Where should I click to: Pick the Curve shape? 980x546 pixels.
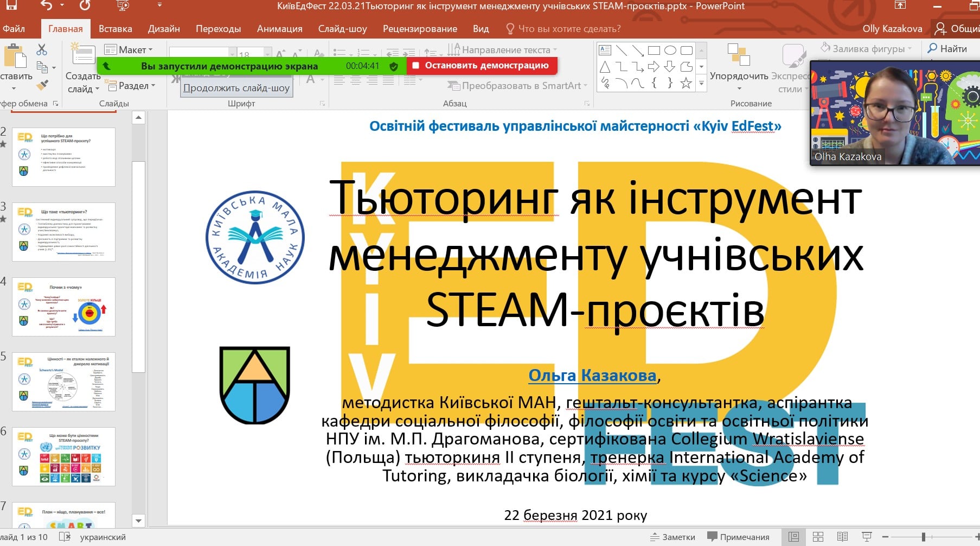(638, 83)
